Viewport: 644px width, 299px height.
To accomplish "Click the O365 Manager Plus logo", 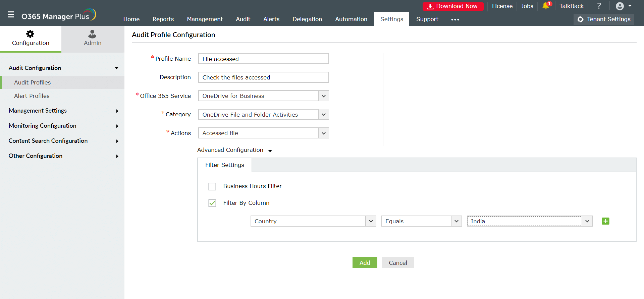I will 59,15.
